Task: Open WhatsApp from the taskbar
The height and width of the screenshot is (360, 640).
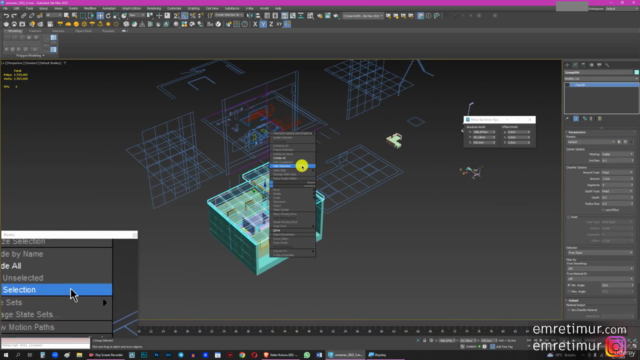Action: point(307,355)
